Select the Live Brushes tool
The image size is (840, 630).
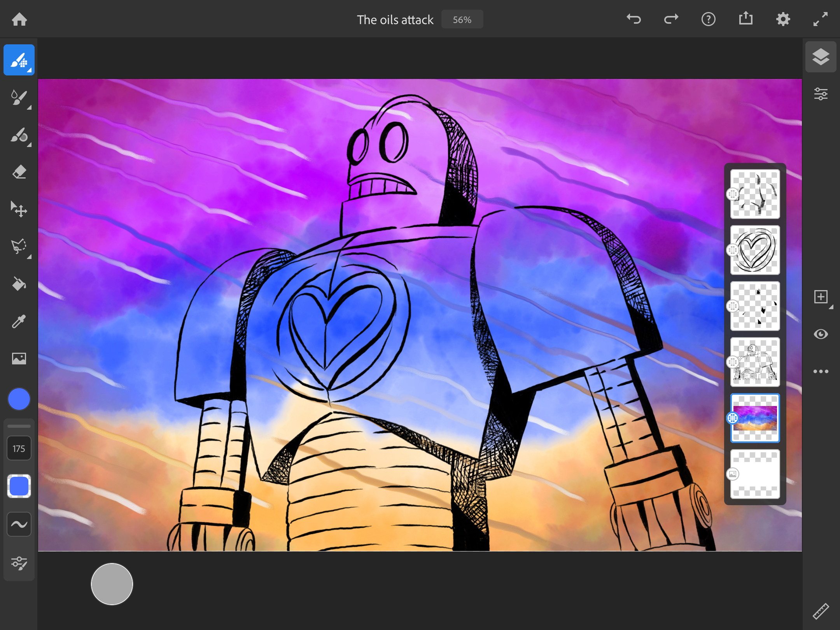pos(19,97)
